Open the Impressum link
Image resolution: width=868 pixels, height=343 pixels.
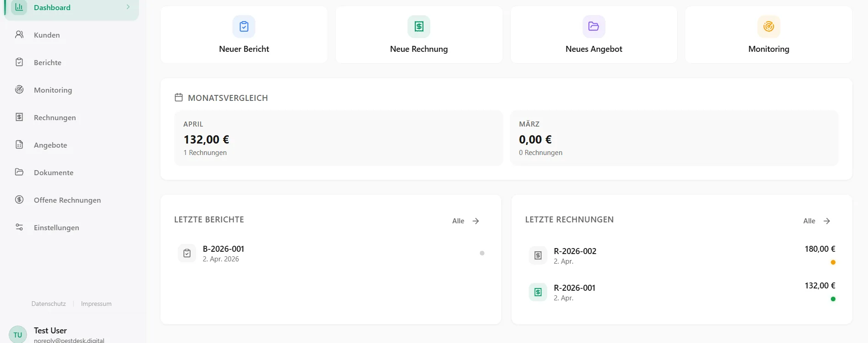pyautogui.click(x=96, y=304)
